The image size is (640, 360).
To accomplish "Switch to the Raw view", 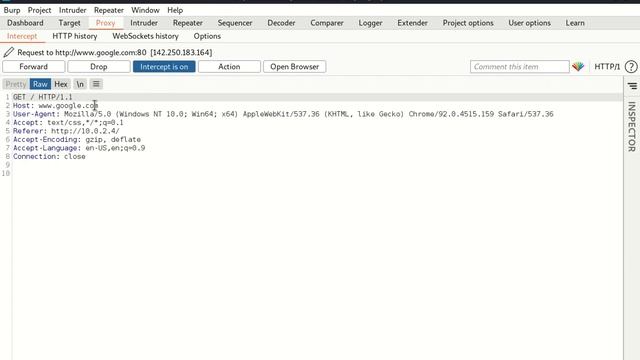I will coord(40,84).
